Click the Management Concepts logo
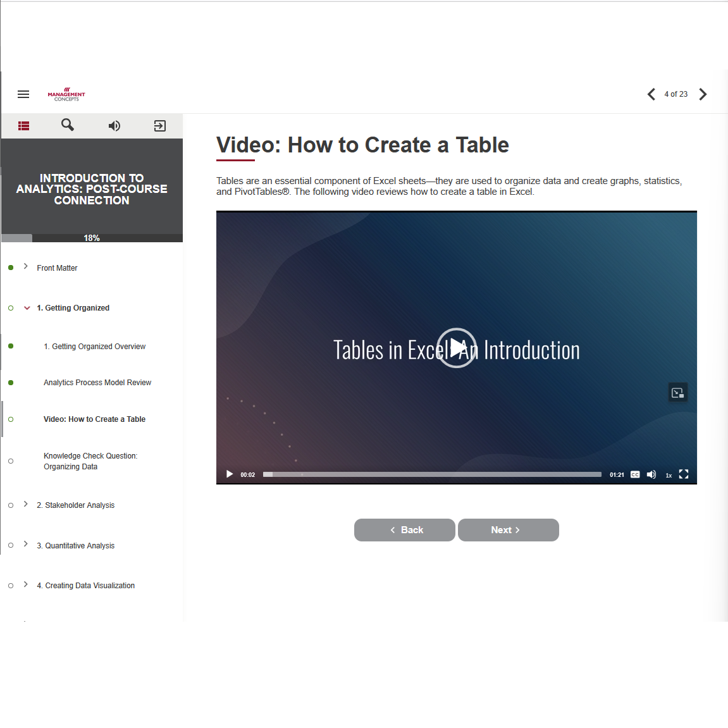728x728 pixels. (66, 94)
